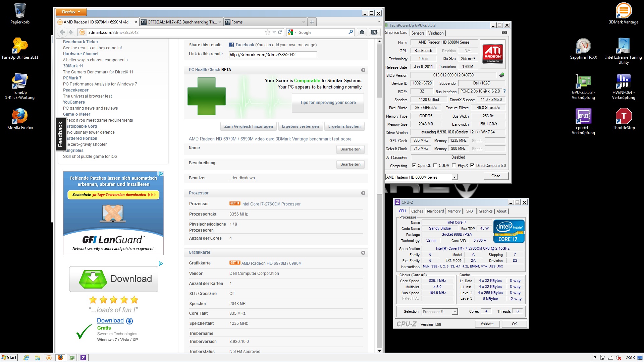
Task: Click Firefox forward navigation arrow
Action: (x=70, y=32)
